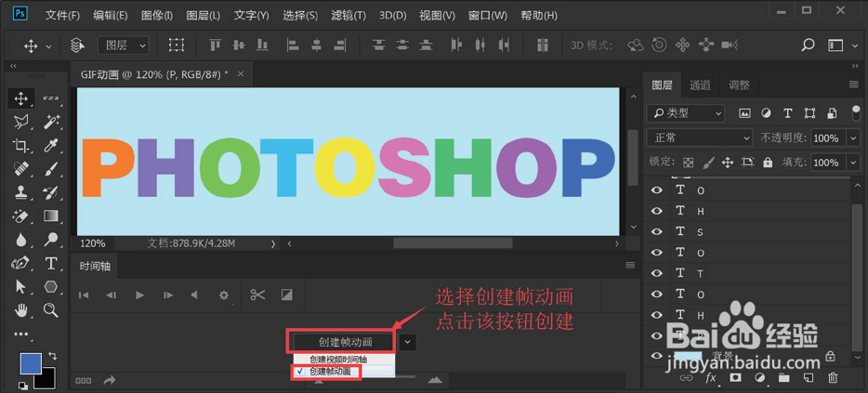868x393 pixels.
Task: Click the Split at Playhead scissors icon
Action: point(257,295)
